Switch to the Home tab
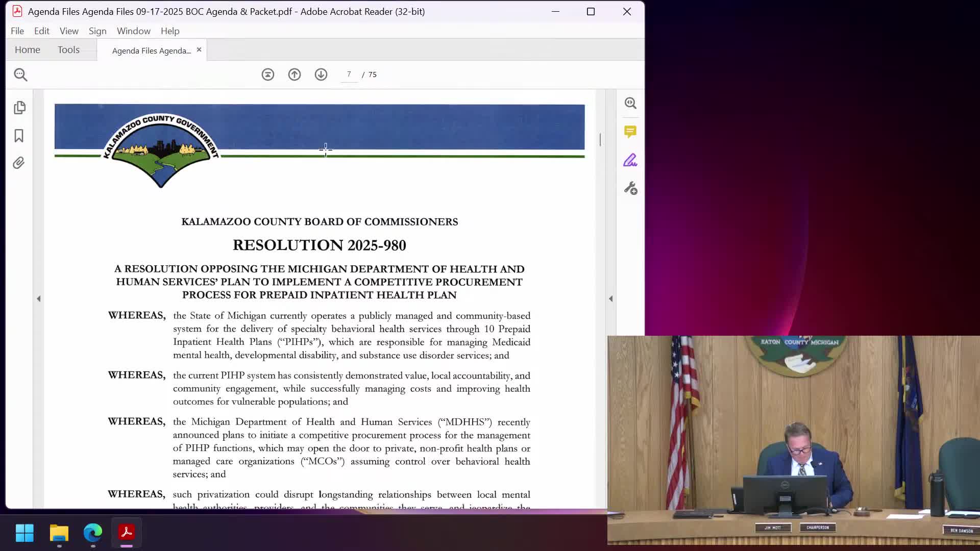Screen dimensions: 980x551 pos(28,50)
